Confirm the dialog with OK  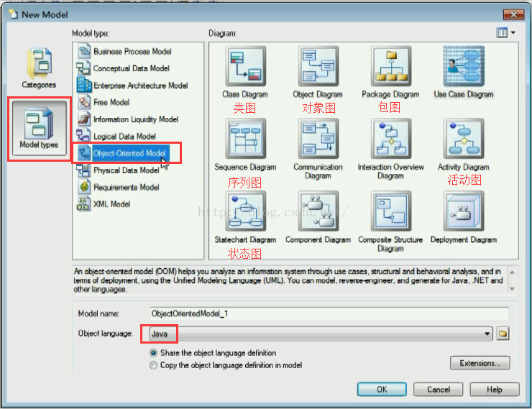382,390
